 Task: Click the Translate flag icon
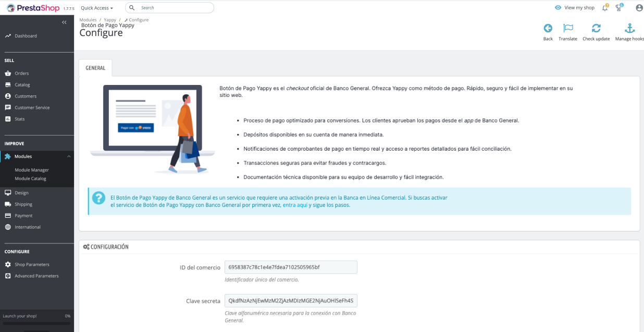click(x=568, y=28)
